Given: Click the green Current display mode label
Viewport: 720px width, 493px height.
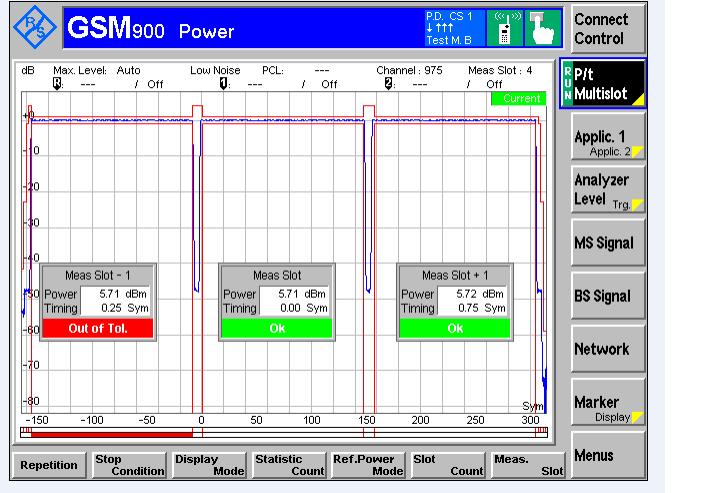Looking at the screenshot, I should pyautogui.click(x=518, y=98).
